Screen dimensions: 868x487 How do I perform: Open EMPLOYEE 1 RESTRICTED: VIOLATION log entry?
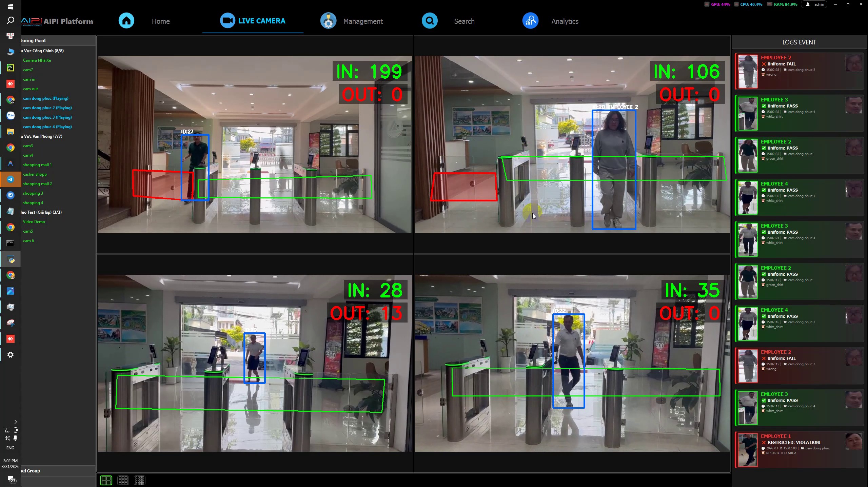pyautogui.click(x=800, y=450)
